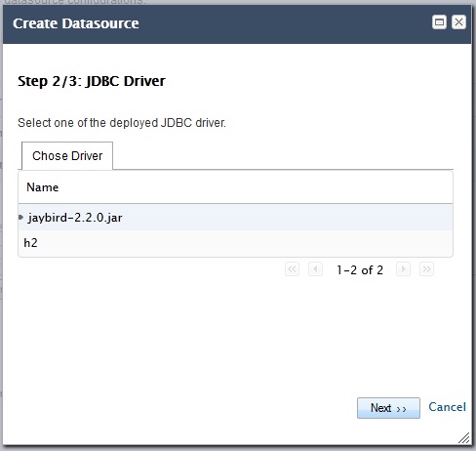
Task: Click the background datasource configurations text
Action: pyautogui.click(x=74, y=2)
